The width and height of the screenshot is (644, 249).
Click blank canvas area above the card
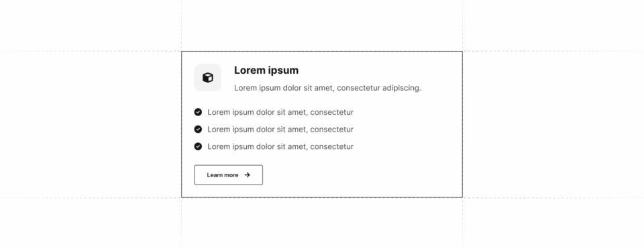322,25
